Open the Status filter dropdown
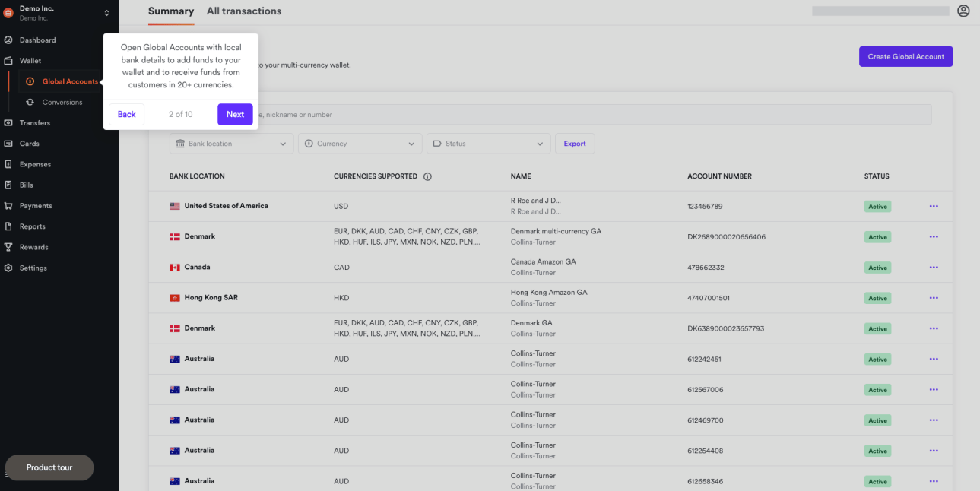The width and height of the screenshot is (980, 491). tap(488, 143)
